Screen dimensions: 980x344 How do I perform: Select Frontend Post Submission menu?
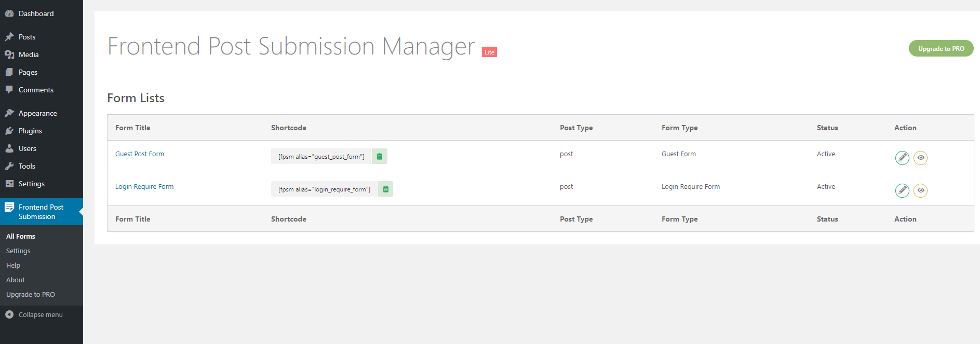click(x=42, y=212)
